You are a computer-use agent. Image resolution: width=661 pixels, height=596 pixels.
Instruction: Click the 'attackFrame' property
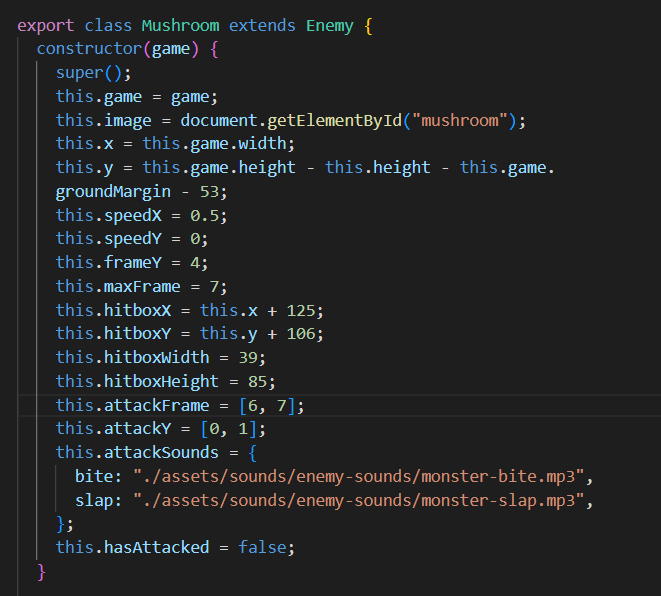156,405
